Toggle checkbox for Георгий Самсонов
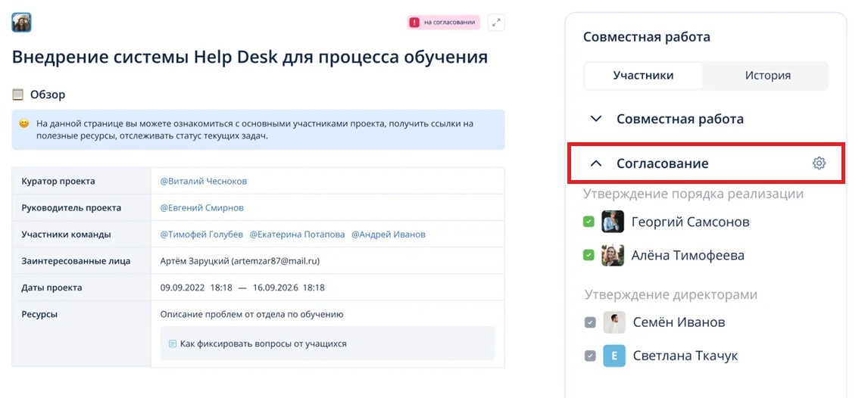Screen dimensions: 868x398 coord(589,222)
